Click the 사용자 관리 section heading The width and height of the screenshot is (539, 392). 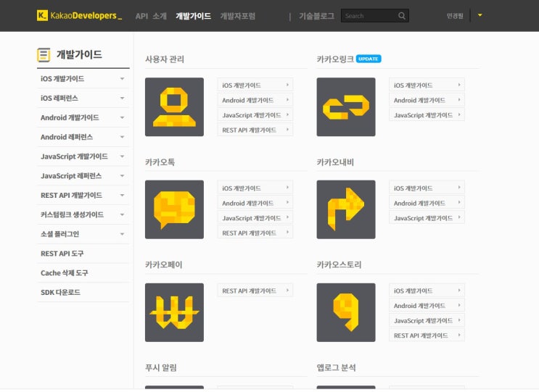(165, 59)
